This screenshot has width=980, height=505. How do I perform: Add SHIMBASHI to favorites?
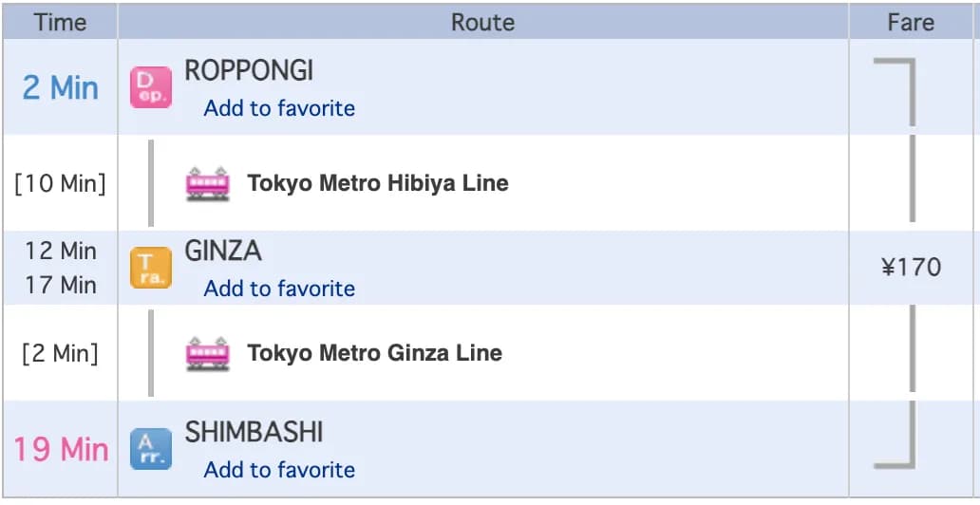click(x=279, y=469)
